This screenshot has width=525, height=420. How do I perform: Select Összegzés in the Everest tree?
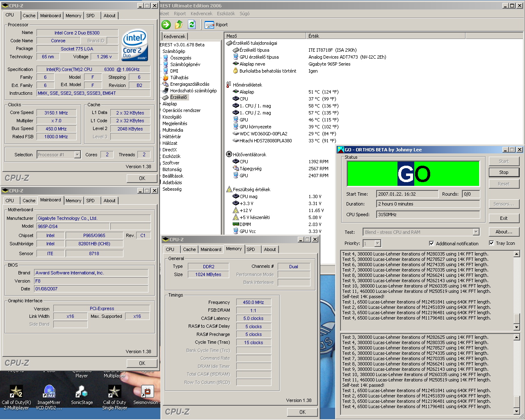pyautogui.click(x=180, y=58)
